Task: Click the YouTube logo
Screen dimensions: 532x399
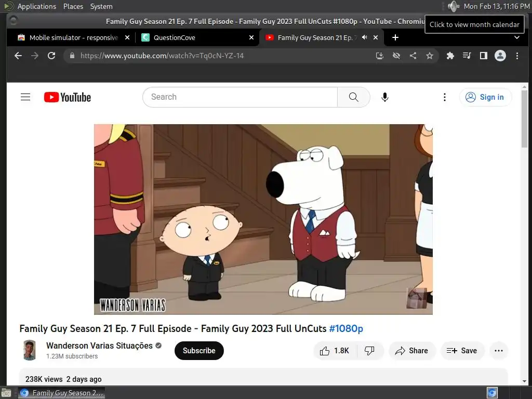Action: tap(68, 97)
